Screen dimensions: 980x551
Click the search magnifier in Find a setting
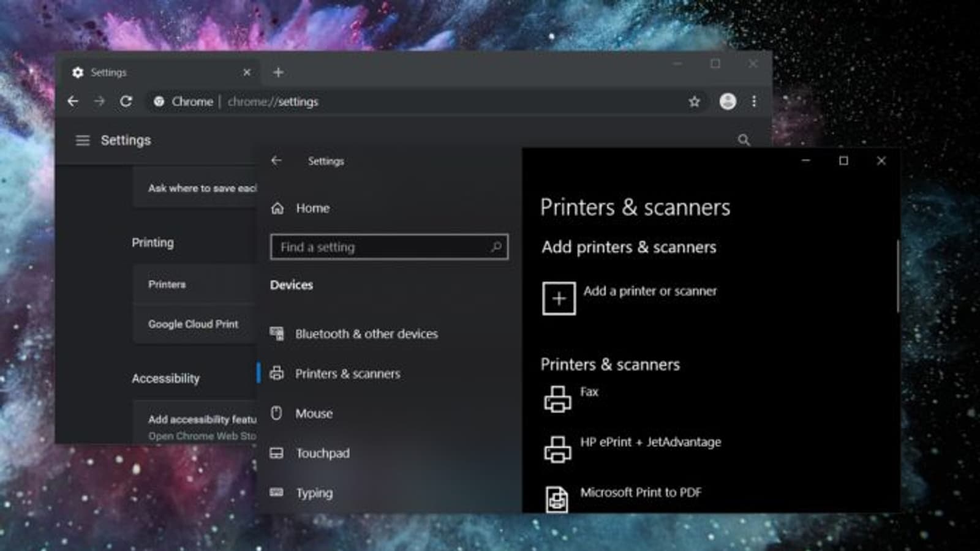(x=496, y=247)
